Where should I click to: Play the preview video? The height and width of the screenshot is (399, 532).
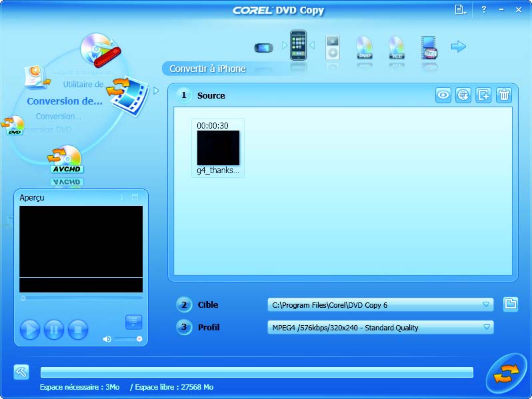tap(30, 329)
